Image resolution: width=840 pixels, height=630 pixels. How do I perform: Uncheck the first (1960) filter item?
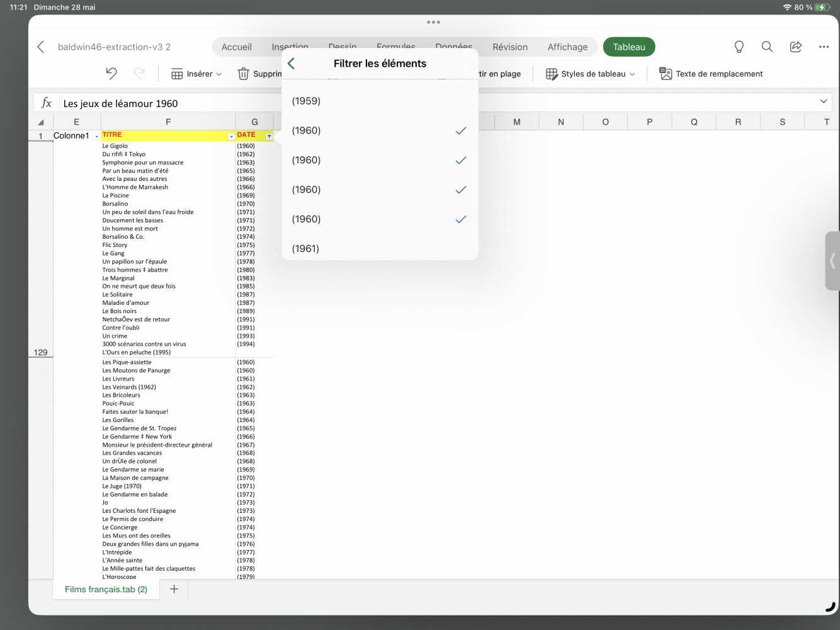379,130
